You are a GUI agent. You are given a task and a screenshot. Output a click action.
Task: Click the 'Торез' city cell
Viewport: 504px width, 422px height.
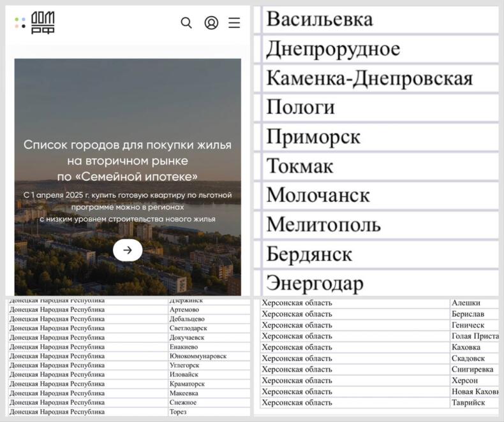209,412
